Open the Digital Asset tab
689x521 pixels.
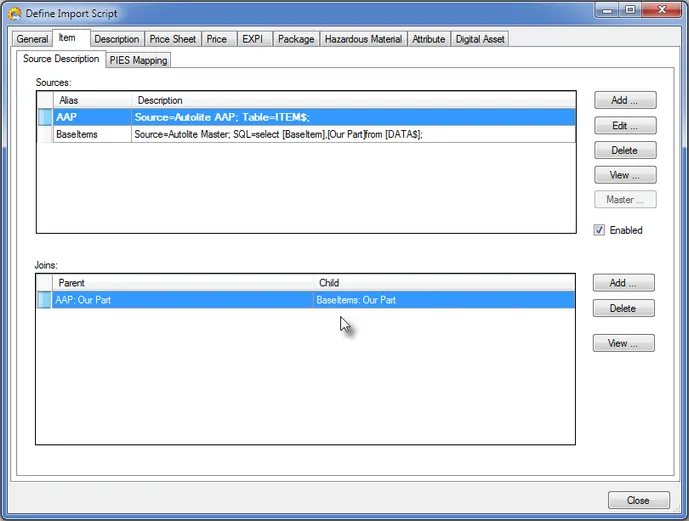(480, 39)
